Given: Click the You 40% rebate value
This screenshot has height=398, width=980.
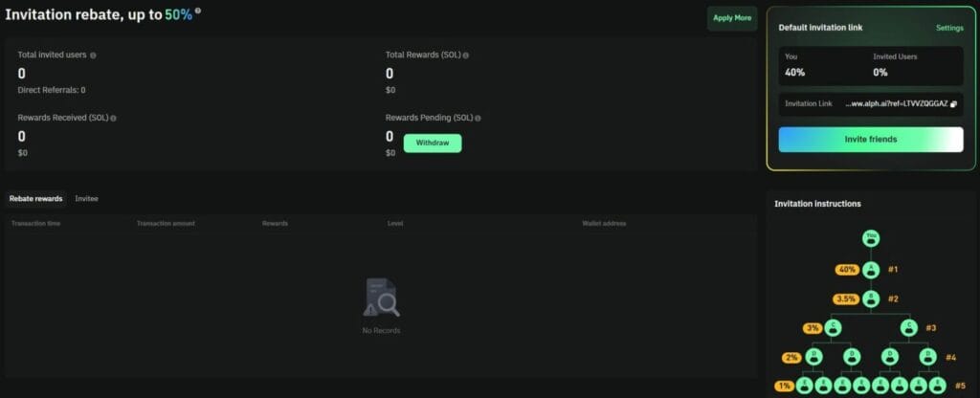Looking at the screenshot, I should [x=794, y=73].
